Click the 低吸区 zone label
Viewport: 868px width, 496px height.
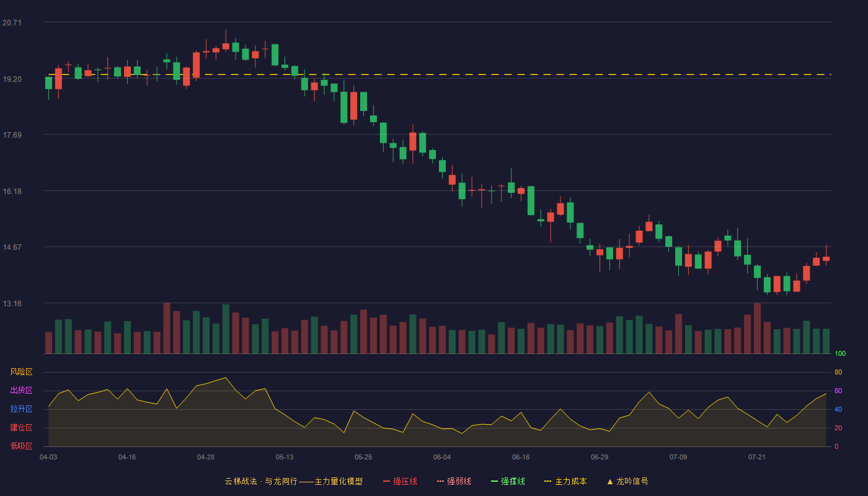(x=22, y=446)
